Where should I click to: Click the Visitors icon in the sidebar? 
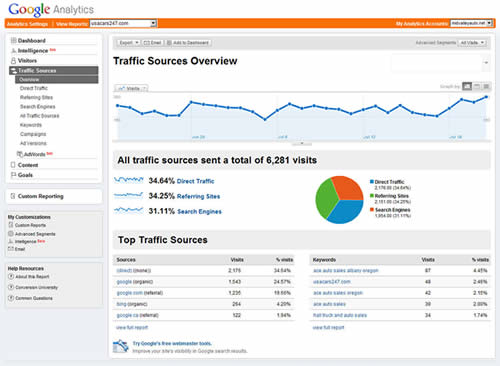[x=13, y=61]
